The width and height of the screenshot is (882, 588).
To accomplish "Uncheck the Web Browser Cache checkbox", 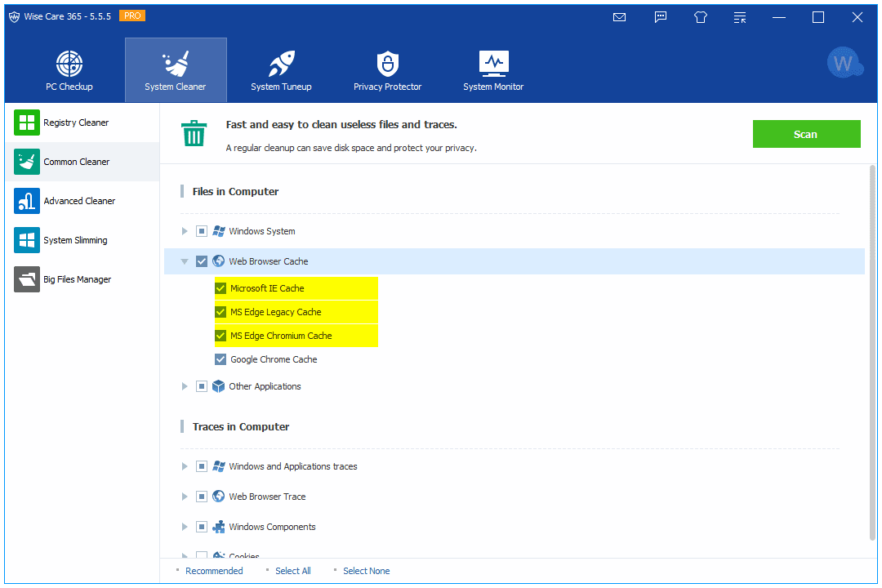I will coord(202,261).
